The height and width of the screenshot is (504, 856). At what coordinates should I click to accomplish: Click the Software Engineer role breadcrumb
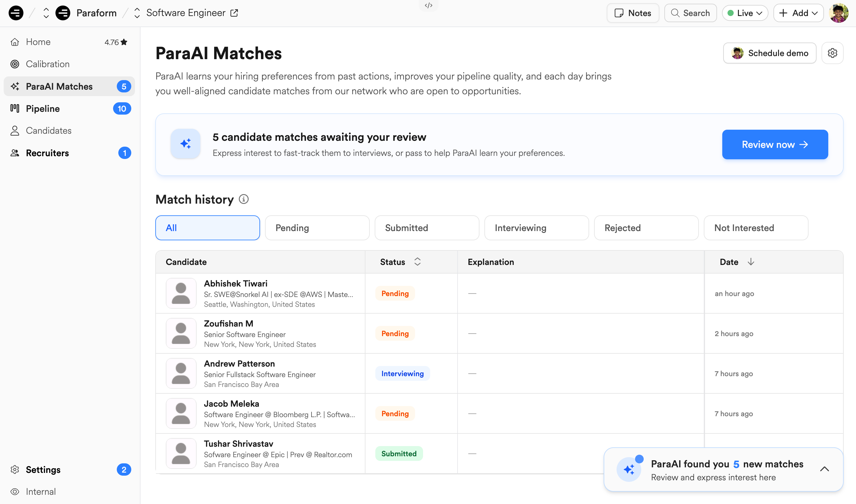(x=186, y=13)
